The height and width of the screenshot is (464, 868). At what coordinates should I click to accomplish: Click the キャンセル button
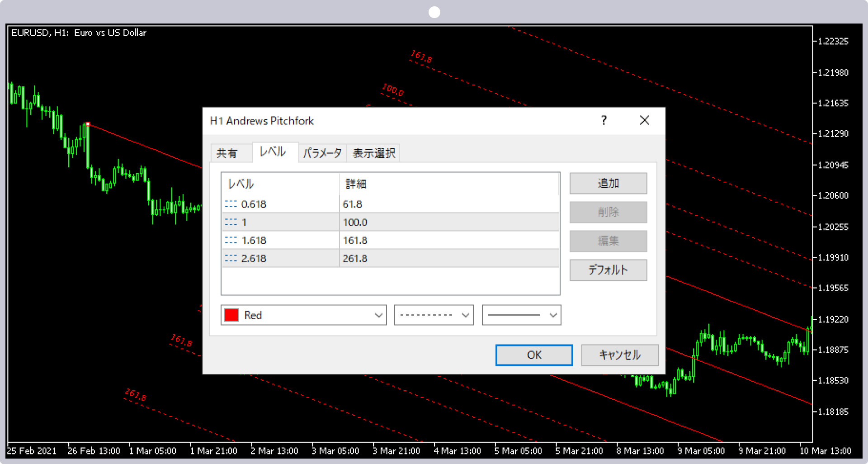pyautogui.click(x=620, y=355)
